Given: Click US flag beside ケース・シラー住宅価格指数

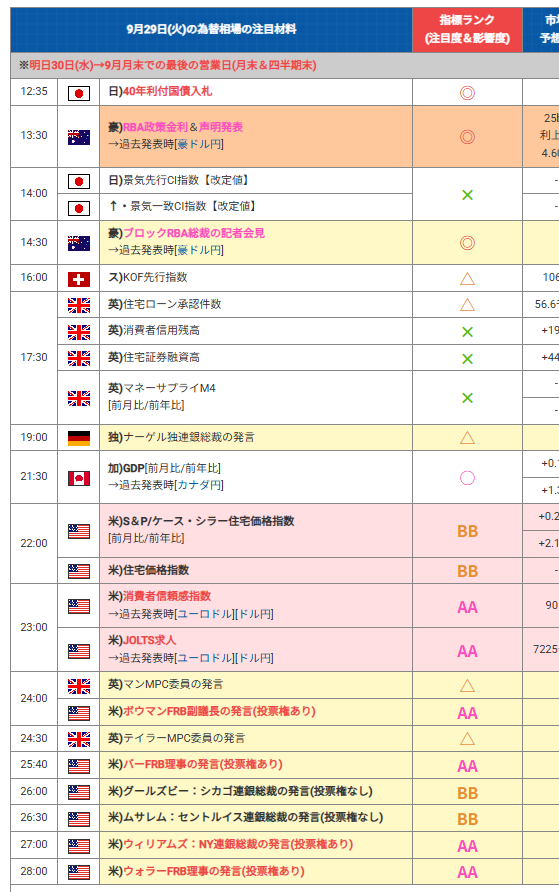Looking at the screenshot, I should point(78,531).
